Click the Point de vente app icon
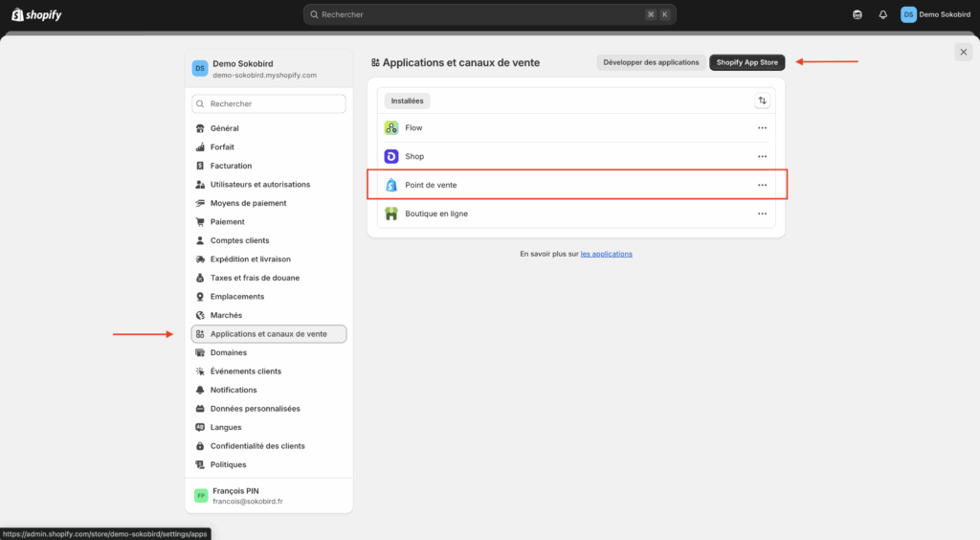This screenshot has width=980, height=540. [x=391, y=185]
